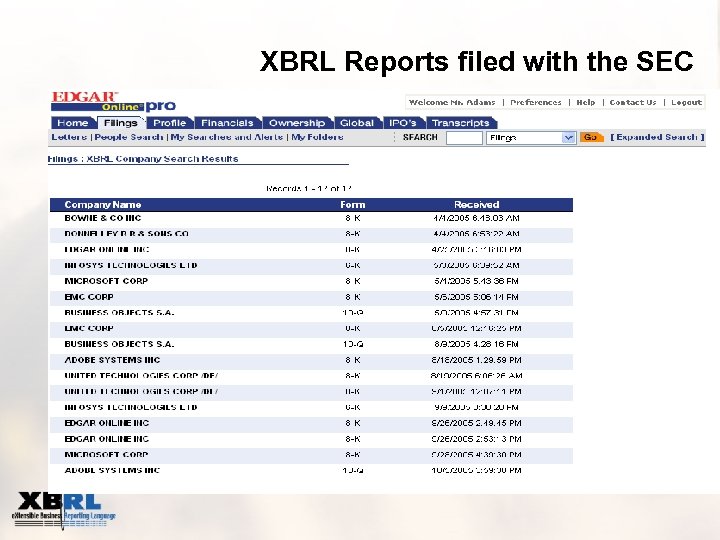Click the Contact Us link
The height and width of the screenshot is (540, 720).
[633, 102]
